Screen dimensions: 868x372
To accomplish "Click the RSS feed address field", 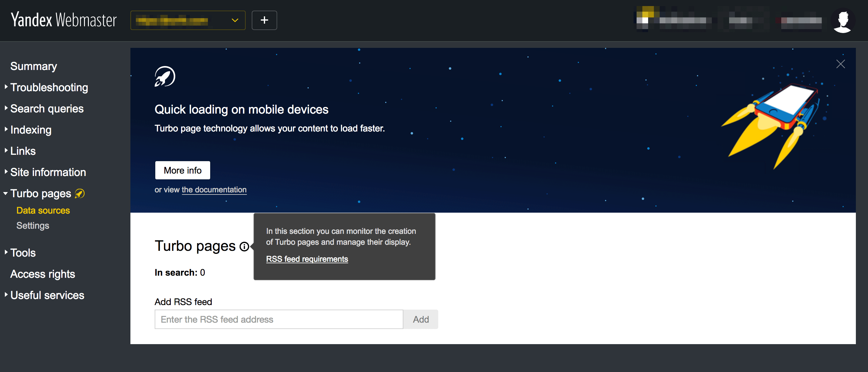I will point(279,319).
